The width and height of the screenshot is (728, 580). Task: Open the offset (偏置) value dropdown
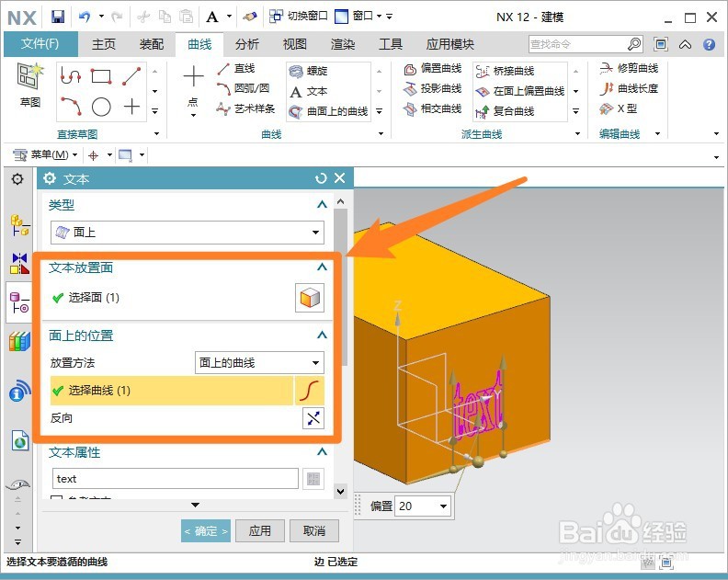444,506
